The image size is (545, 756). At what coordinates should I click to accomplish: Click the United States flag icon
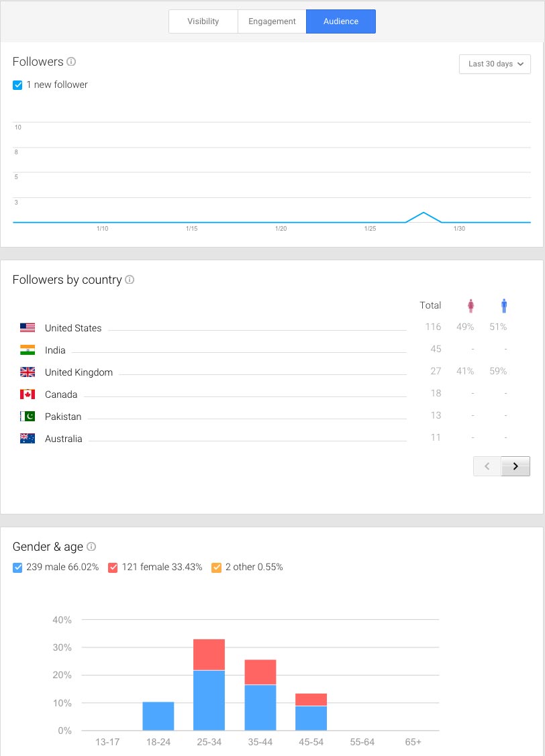[27, 327]
